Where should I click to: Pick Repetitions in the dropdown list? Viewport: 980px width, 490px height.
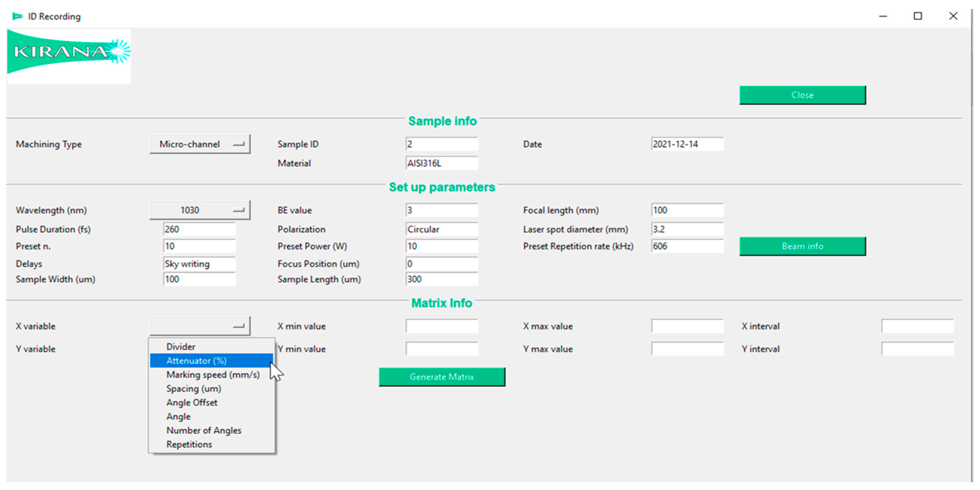(x=189, y=444)
